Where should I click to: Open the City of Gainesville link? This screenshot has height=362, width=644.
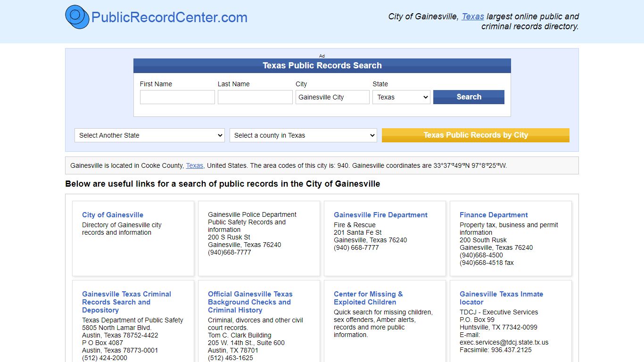tap(113, 215)
